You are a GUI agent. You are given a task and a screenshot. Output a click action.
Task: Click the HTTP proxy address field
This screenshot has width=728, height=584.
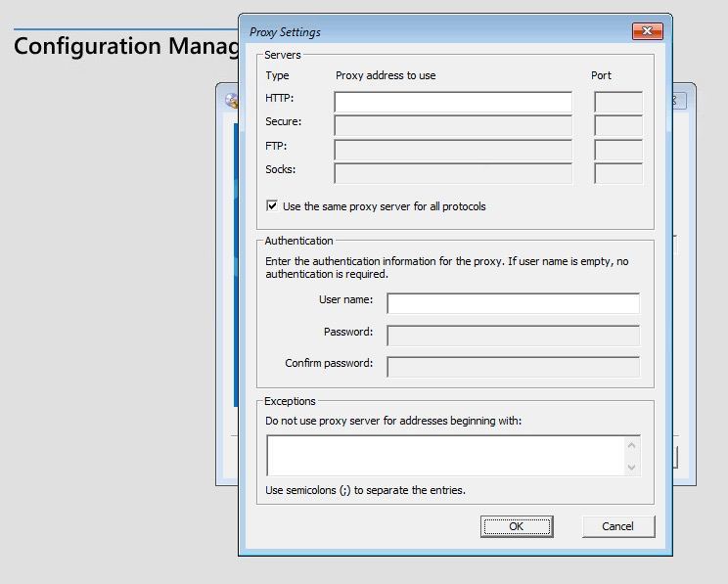[x=453, y=102]
